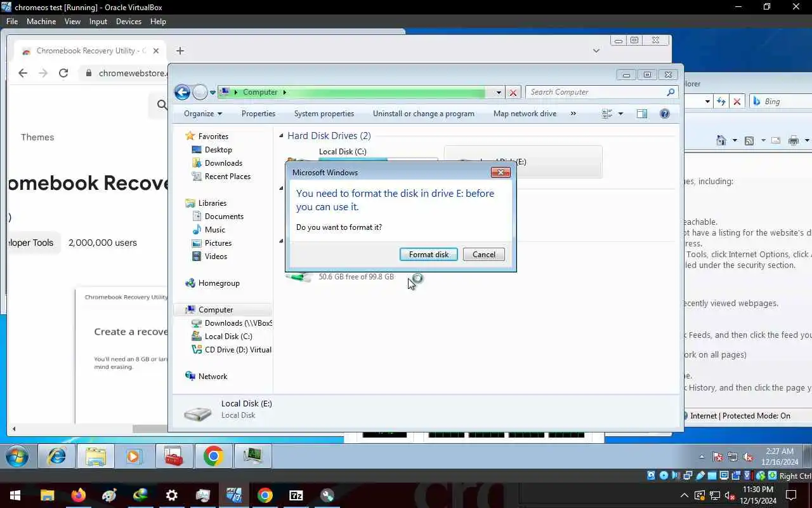Open Internet Explorer from guest taskbar
The height and width of the screenshot is (508, 812).
point(57,456)
